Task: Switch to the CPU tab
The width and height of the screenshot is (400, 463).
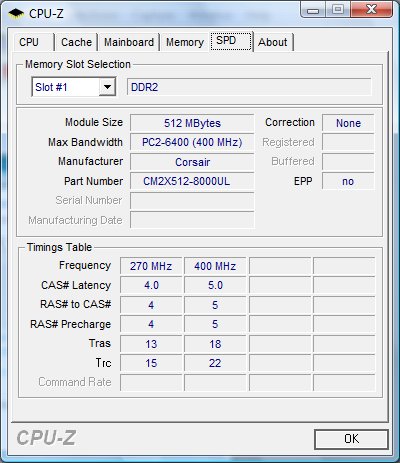Action: click(x=33, y=42)
